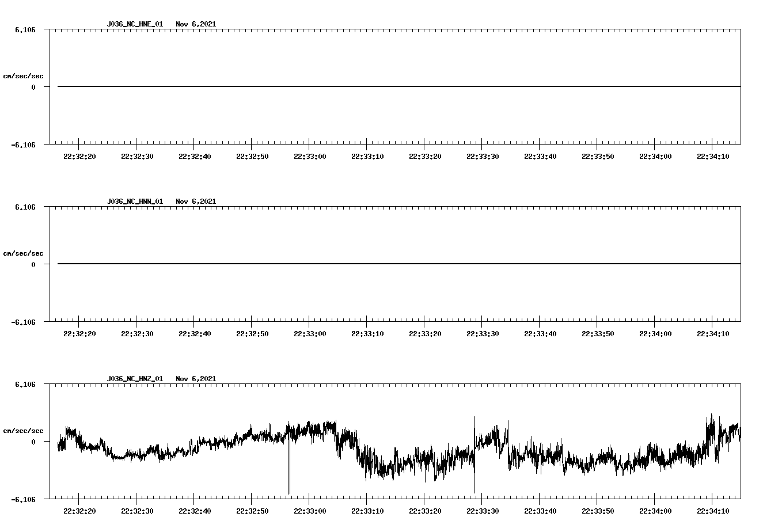Click 22:33:50 time label under HNZ plot
This screenshot has width=782, height=532.
pyautogui.click(x=598, y=511)
